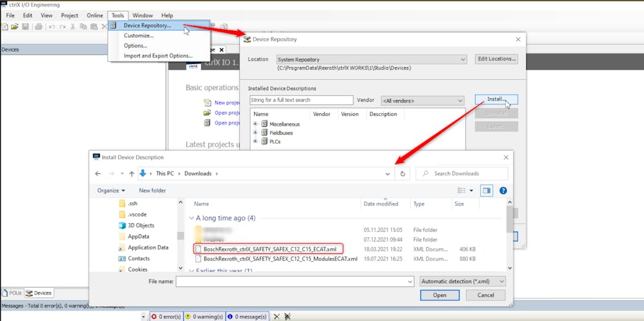Click the Cut scissors toolbar icon
This screenshot has height=321, width=644.
[73, 26]
